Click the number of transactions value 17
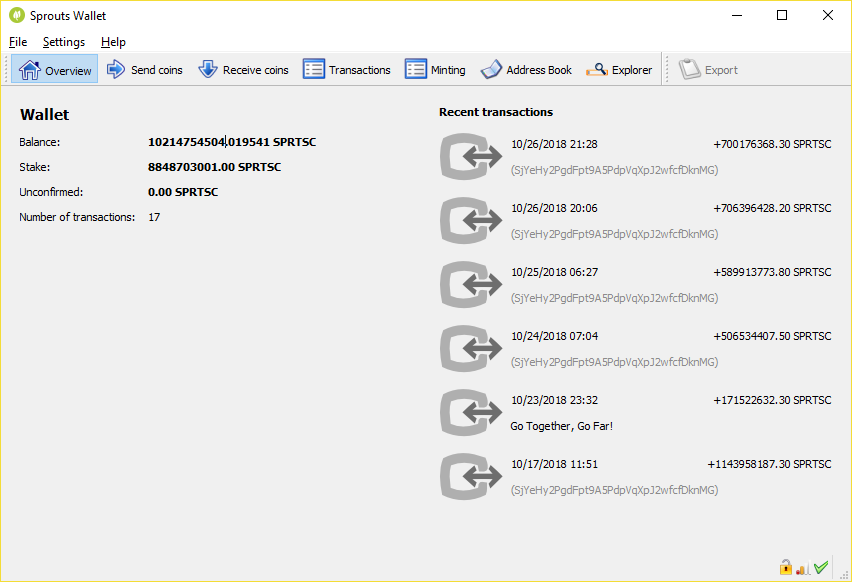The height and width of the screenshot is (582, 852). (x=154, y=217)
